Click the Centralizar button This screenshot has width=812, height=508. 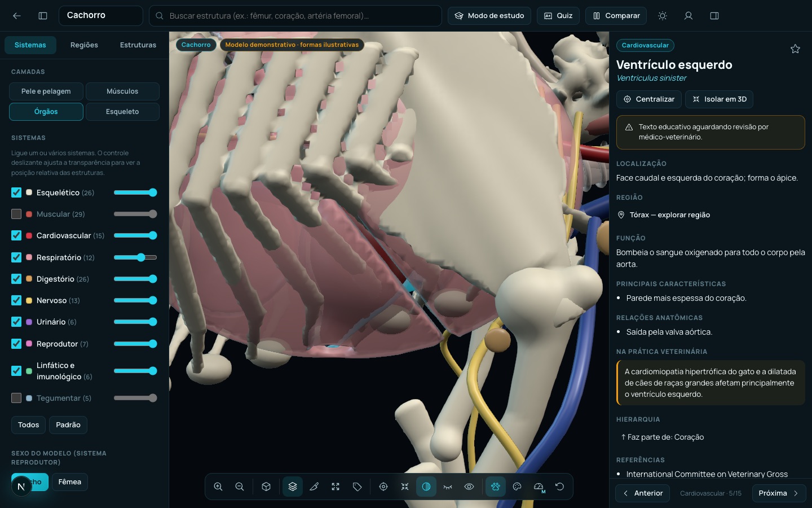tap(649, 99)
